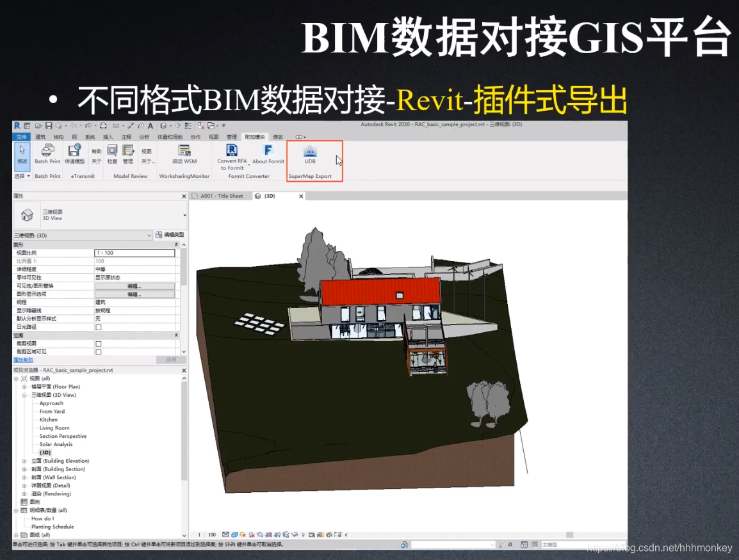Open the 文件 File menu tab
Image resolution: width=739 pixels, height=560 pixels.
(22, 136)
